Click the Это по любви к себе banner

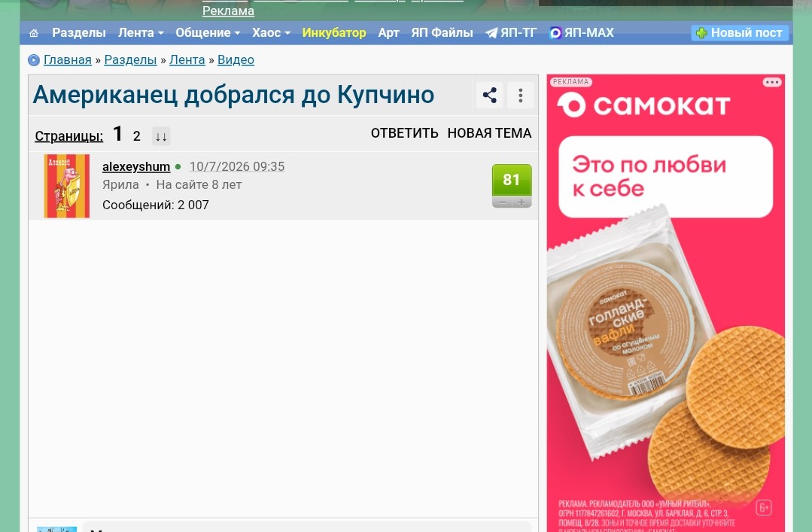[665, 177]
